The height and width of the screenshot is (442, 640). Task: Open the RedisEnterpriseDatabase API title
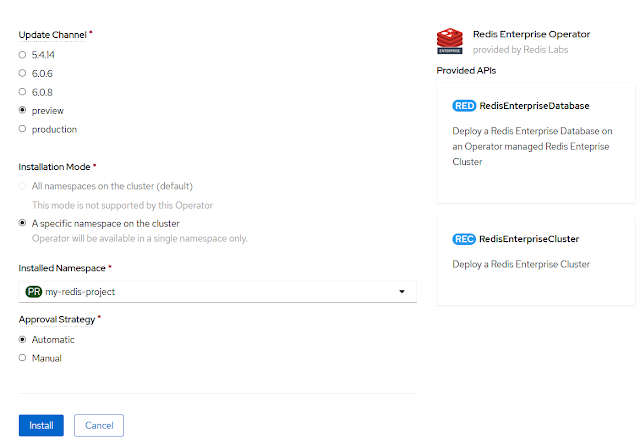[534, 106]
